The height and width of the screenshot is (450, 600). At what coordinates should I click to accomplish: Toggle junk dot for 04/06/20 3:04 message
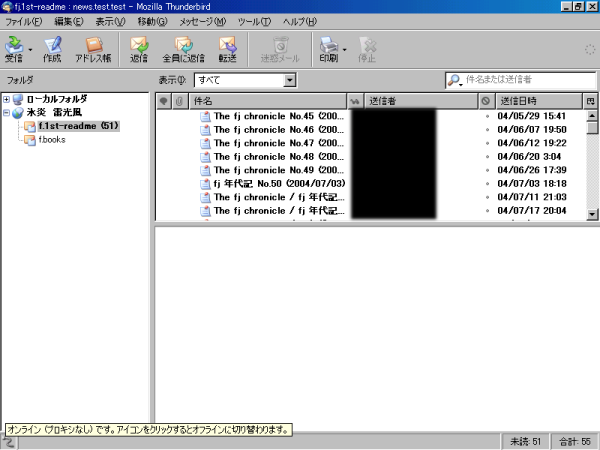click(487, 157)
